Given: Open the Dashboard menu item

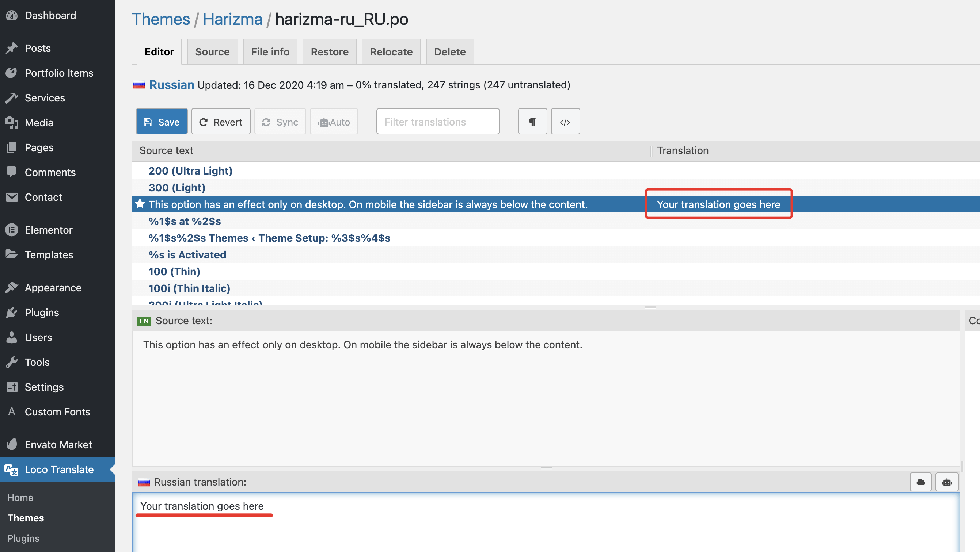Looking at the screenshot, I should point(50,15).
